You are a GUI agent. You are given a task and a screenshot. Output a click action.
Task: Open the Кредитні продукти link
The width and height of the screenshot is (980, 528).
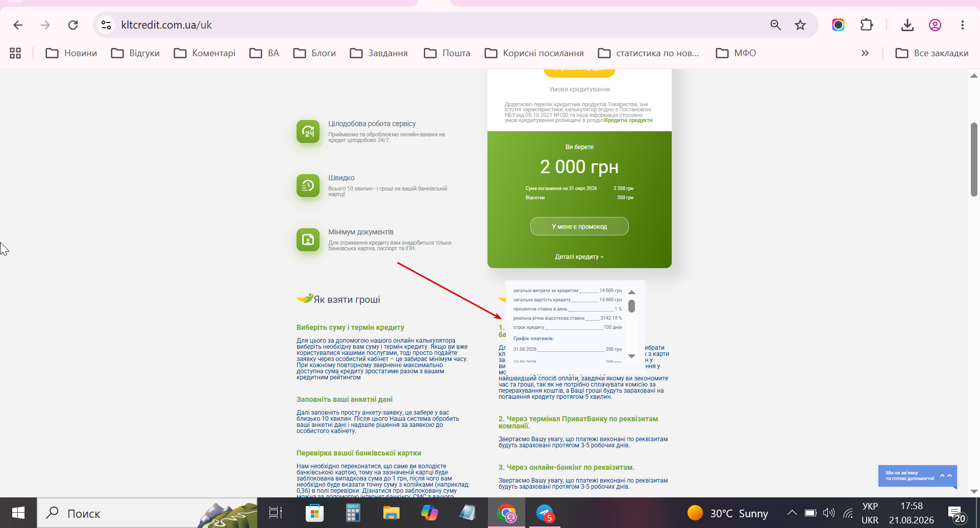click(x=628, y=121)
